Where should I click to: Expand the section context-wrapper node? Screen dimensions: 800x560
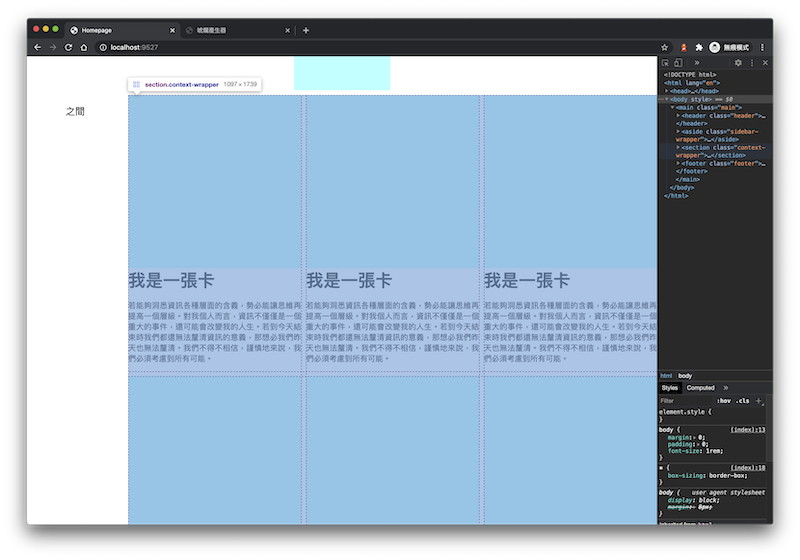tap(678, 147)
